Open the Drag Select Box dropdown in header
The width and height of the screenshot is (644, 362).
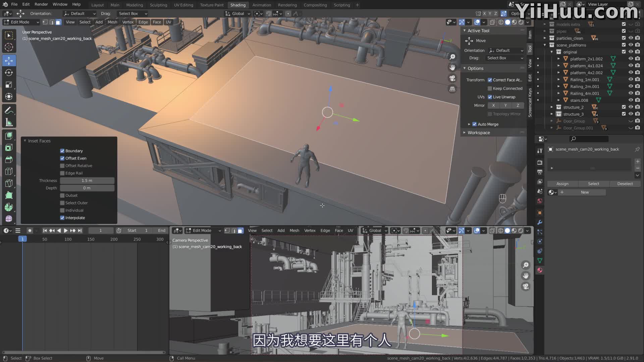(x=133, y=14)
